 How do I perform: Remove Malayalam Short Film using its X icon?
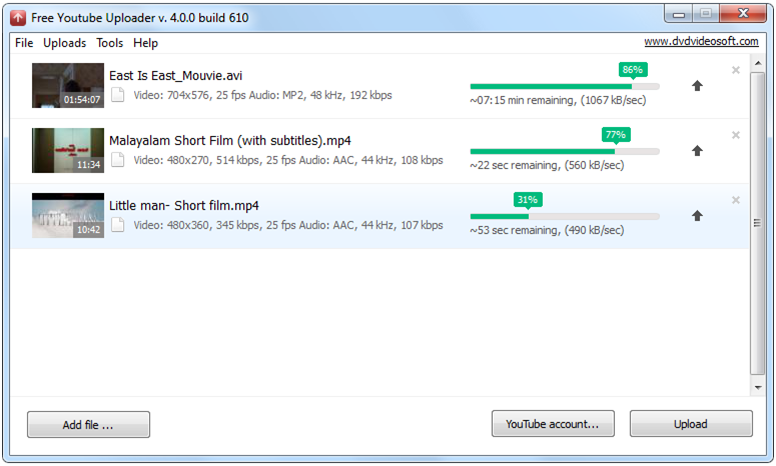coord(735,135)
